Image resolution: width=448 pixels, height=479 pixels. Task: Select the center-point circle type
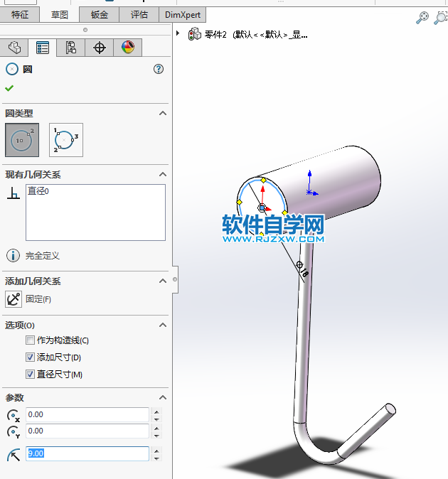pyautogui.click(x=22, y=140)
